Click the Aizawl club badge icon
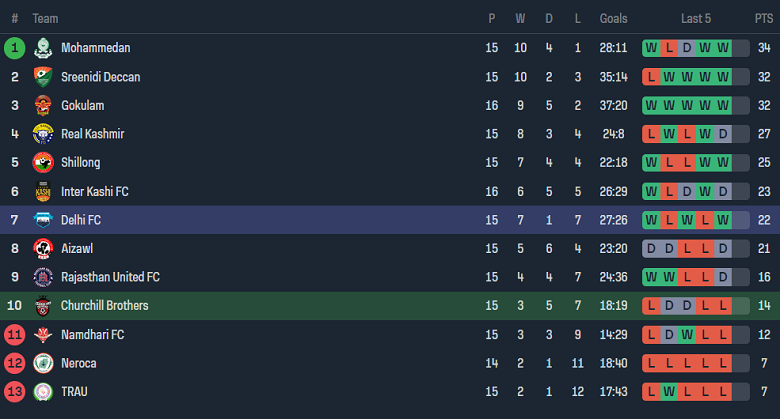780x419 pixels. point(43,248)
